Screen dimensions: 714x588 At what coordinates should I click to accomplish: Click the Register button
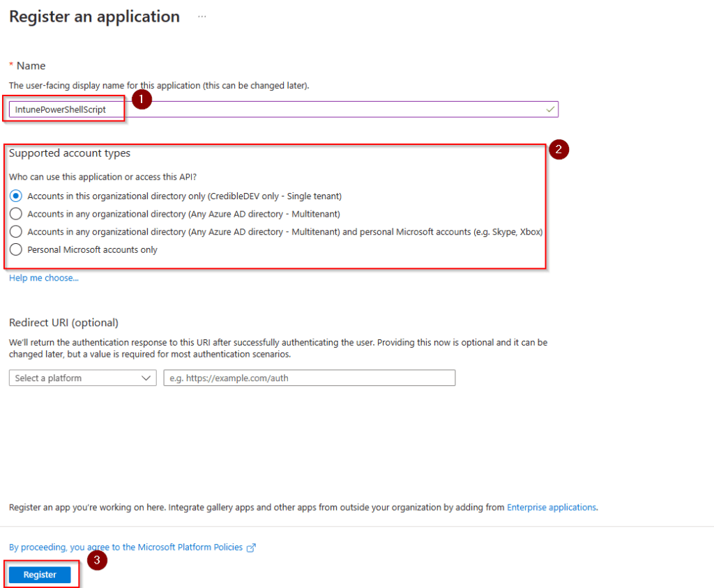tap(40, 575)
